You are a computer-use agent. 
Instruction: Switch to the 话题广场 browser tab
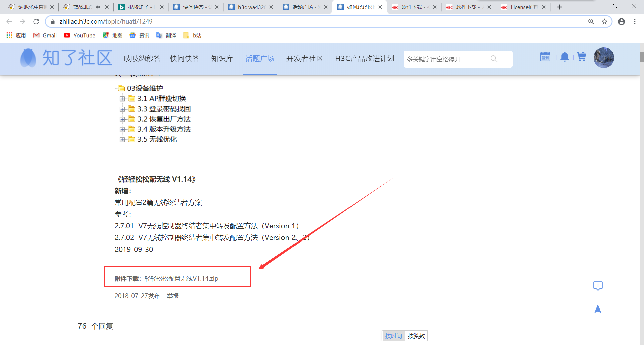click(x=305, y=7)
